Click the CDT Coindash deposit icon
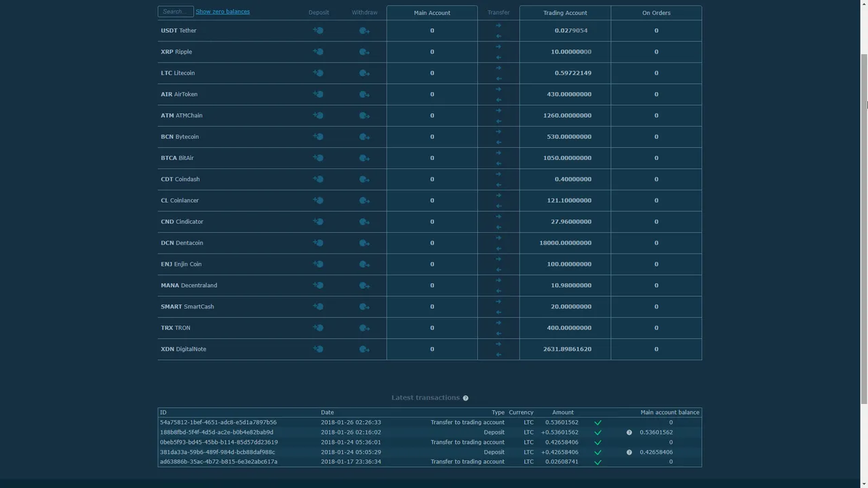The height and width of the screenshot is (488, 868). pyautogui.click(x=318, y=179)
